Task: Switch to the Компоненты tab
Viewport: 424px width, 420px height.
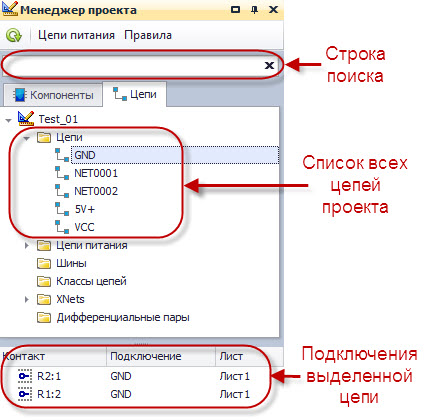Action: click(x=53, y=95)
